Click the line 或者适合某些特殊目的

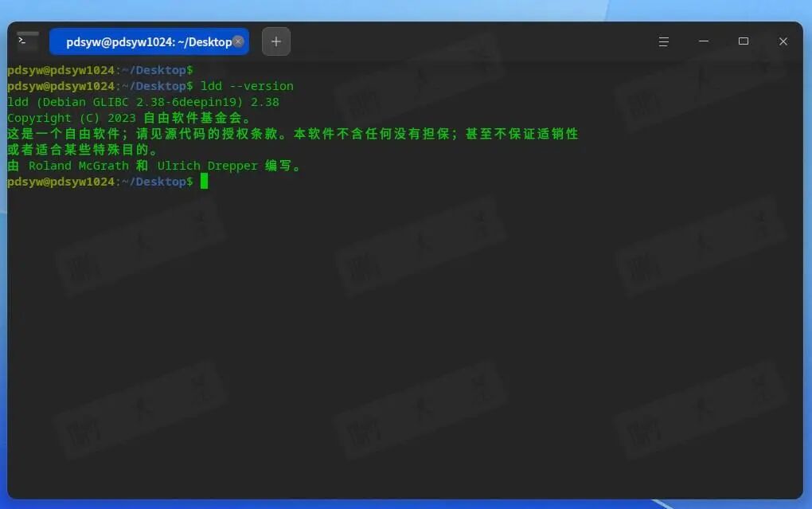[83, 150]
